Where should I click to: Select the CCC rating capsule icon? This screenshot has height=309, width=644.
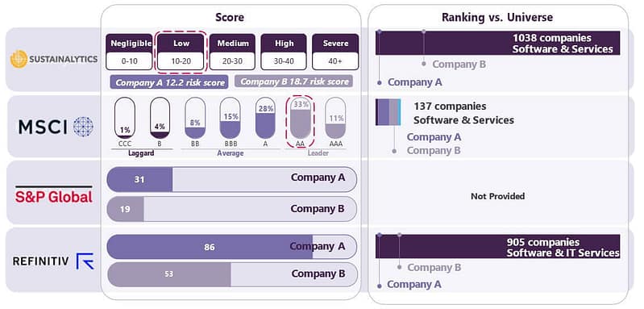[x=125, y=118]
